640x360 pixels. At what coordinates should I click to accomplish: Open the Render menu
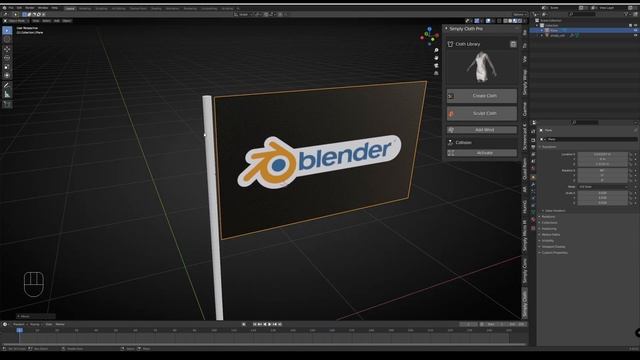coord(30,8)
